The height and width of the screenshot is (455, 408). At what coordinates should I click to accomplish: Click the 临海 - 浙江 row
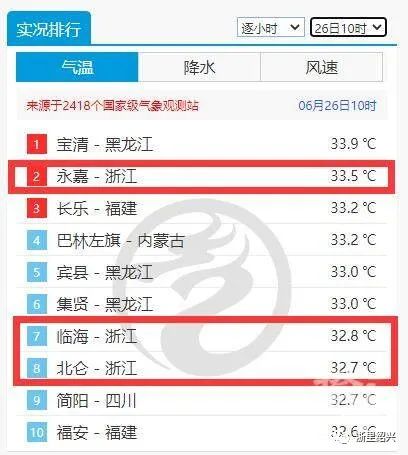coord(202,336)
